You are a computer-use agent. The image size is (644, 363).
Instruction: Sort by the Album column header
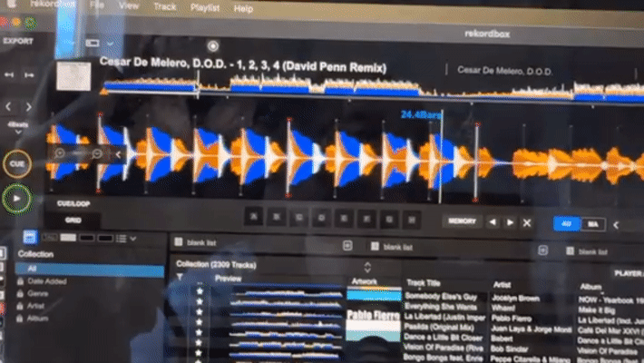590,287
